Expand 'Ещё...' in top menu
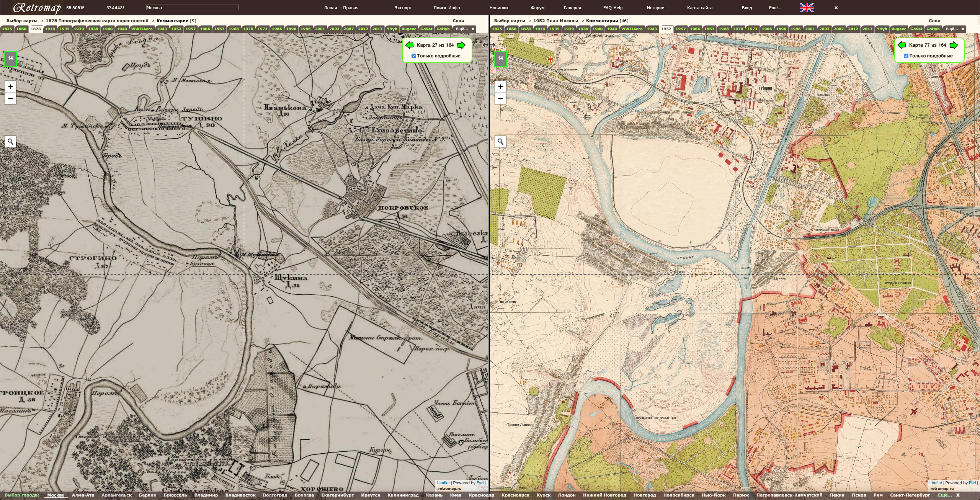Screen dimensions: 980x500 [775, 8]
